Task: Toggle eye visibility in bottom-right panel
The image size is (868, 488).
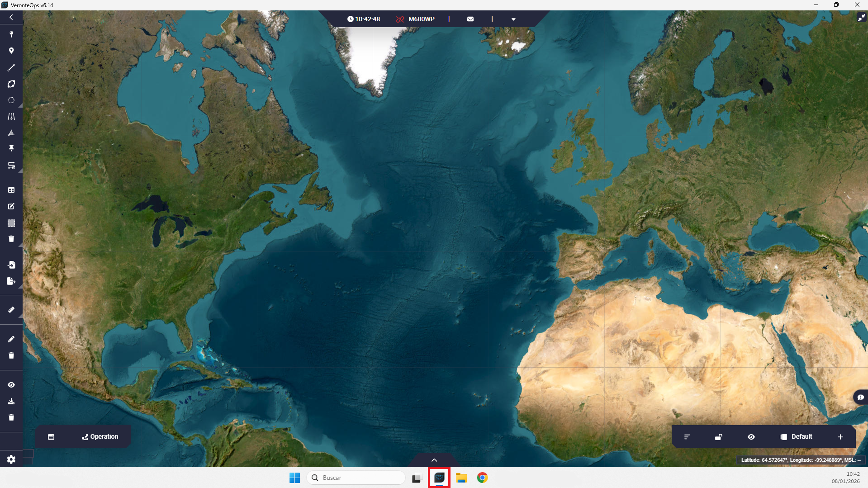Action: 751,437
